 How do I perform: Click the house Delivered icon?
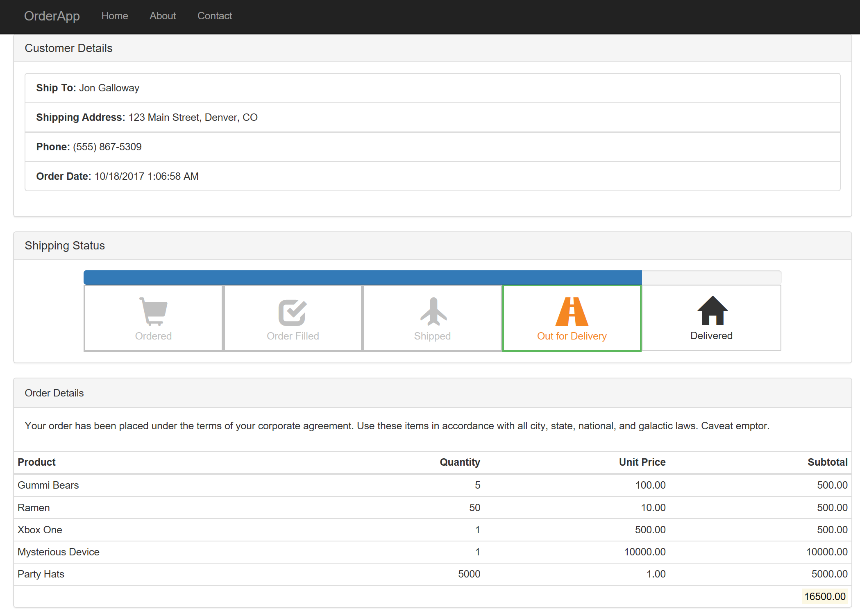pos(712,310)
